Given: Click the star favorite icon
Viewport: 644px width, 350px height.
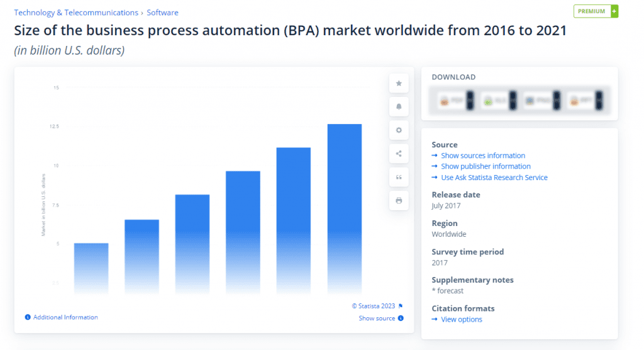Looking at the screenshot, I should [399, 83].
